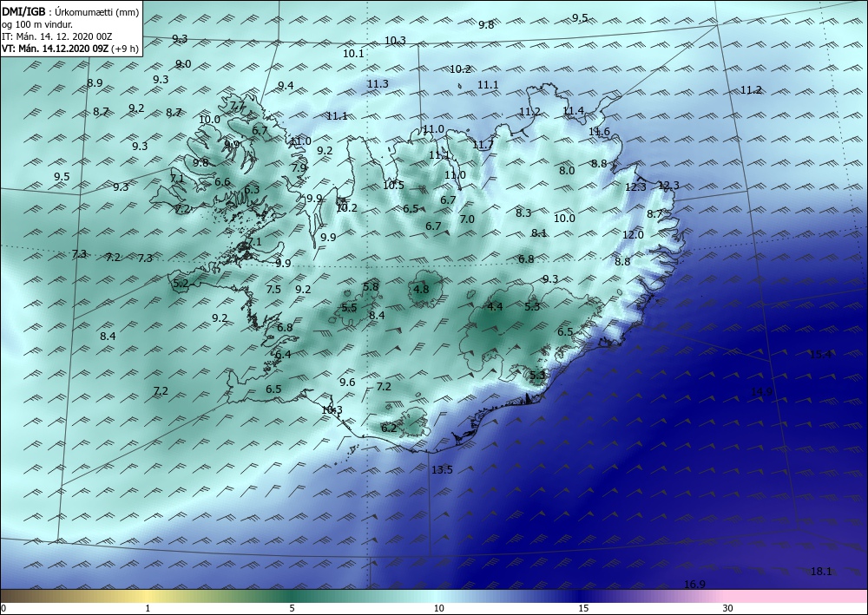Click the 16.9 value near the bottom edge

694,584
